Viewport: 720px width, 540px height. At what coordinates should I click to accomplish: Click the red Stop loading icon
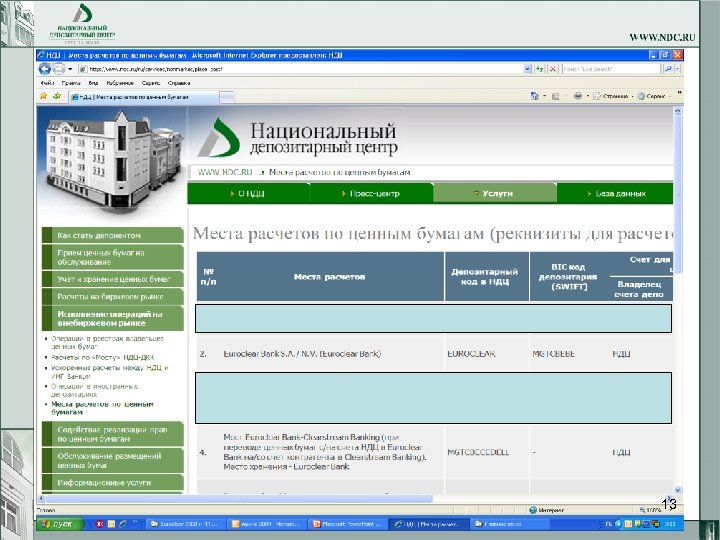pos(553,69)
